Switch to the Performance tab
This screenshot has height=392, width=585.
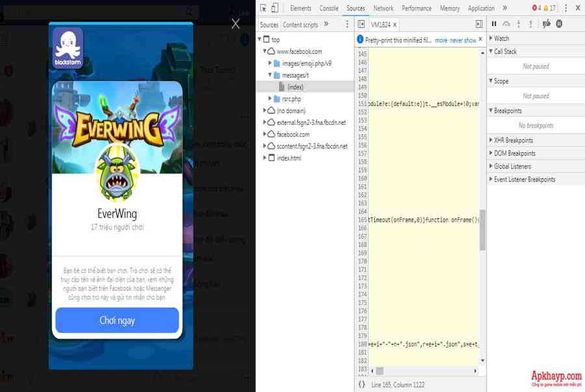tap(417, 8)
